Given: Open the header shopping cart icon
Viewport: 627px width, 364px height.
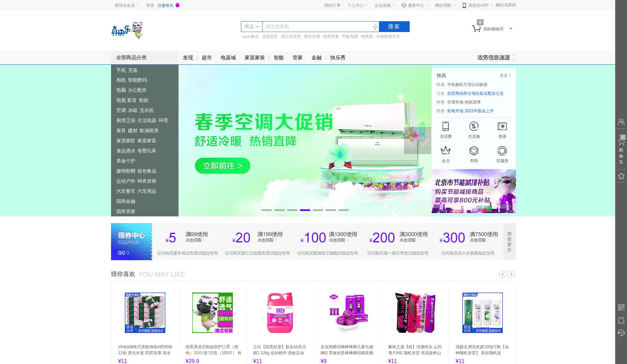Looking at the screenshot, I should pos(476,28).
